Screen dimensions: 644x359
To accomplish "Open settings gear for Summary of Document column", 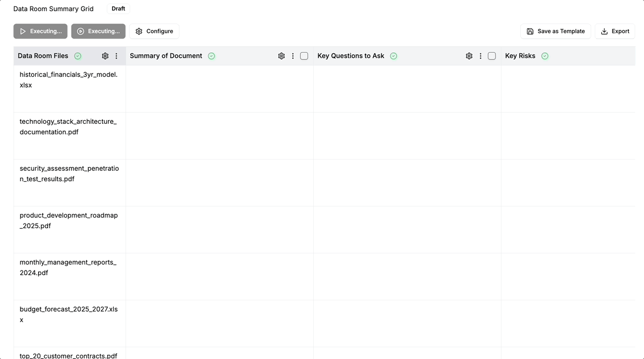I will click(x=282, y=56).
